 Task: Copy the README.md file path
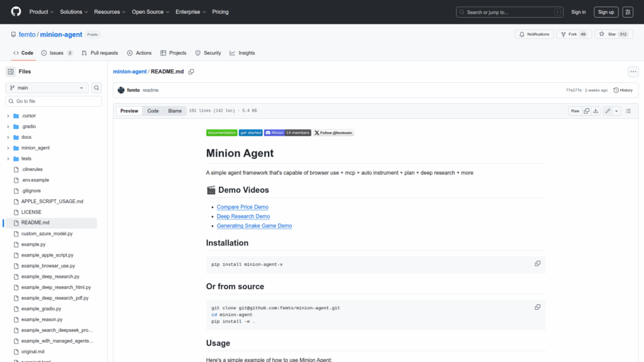click(191, 72)
